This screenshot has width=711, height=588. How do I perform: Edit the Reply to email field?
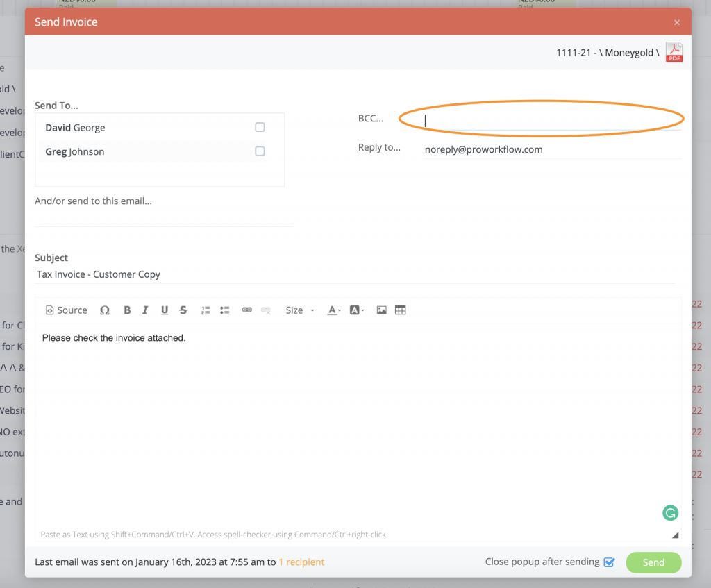coord(552,150)
